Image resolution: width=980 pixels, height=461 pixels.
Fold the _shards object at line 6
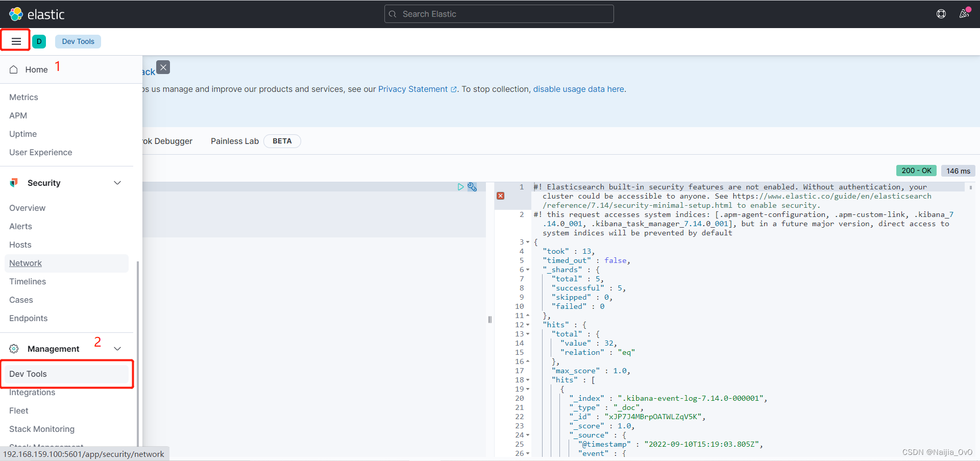click(x=528, y=270)
